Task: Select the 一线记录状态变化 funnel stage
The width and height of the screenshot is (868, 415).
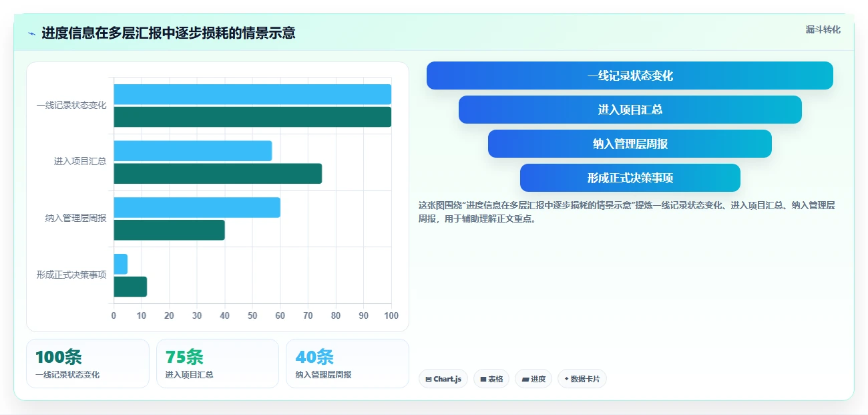Action: tap(630, 76)
